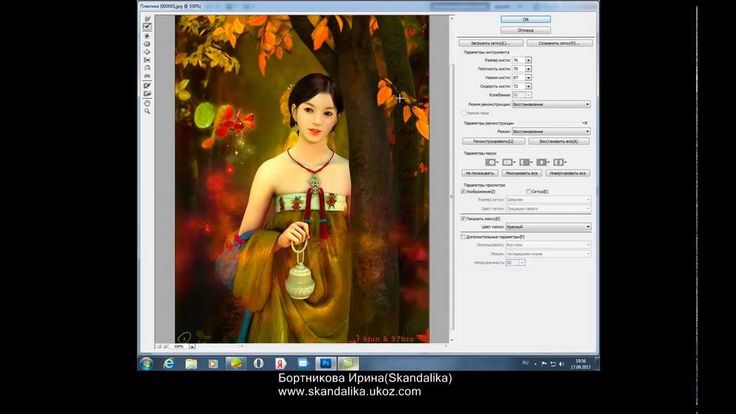Select the Pucker tool

coord(147,44)
